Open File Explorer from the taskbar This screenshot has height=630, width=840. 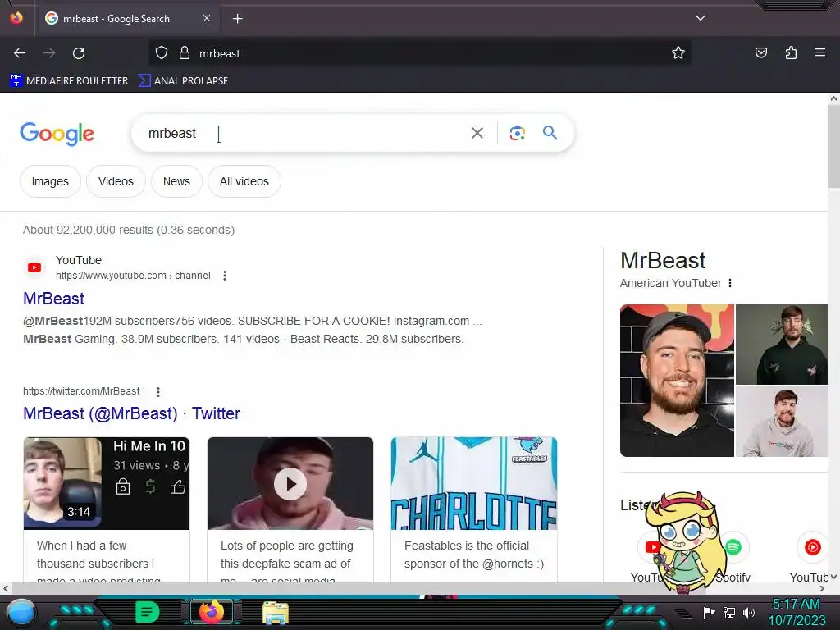(x=276, y=613)
